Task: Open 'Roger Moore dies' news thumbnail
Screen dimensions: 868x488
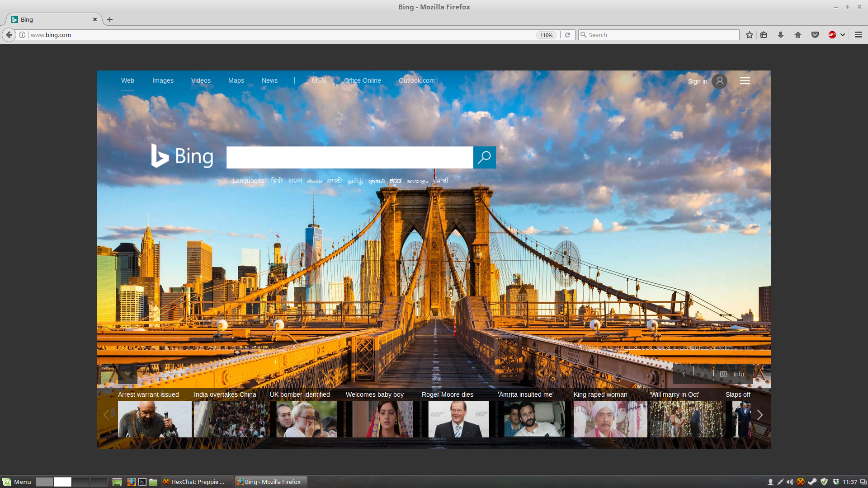Action: [x=458, y=419]
